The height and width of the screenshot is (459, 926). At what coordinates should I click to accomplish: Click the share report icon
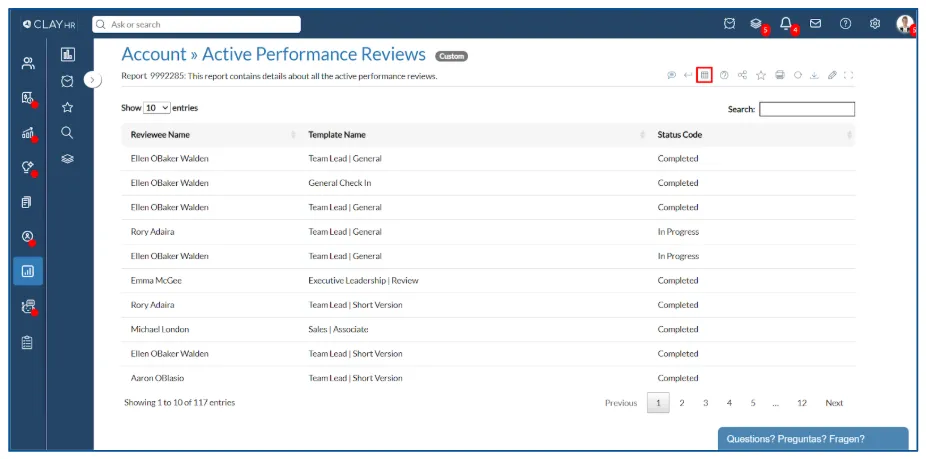coord(742,75)
